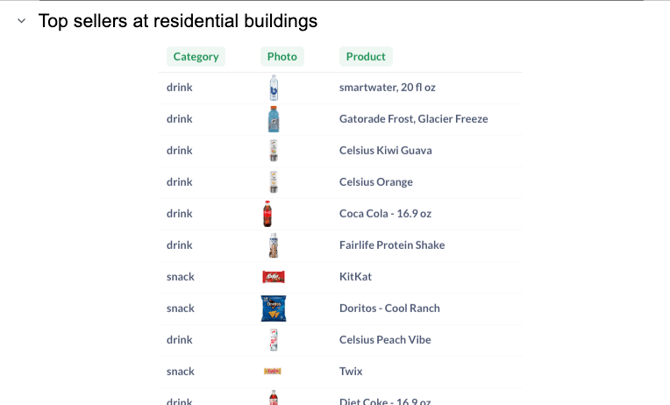Select the Gatorade Frost, Glacier Freeze cell
Image resolution: width=670 pixels, height=405 pixels.
point(413,119)
